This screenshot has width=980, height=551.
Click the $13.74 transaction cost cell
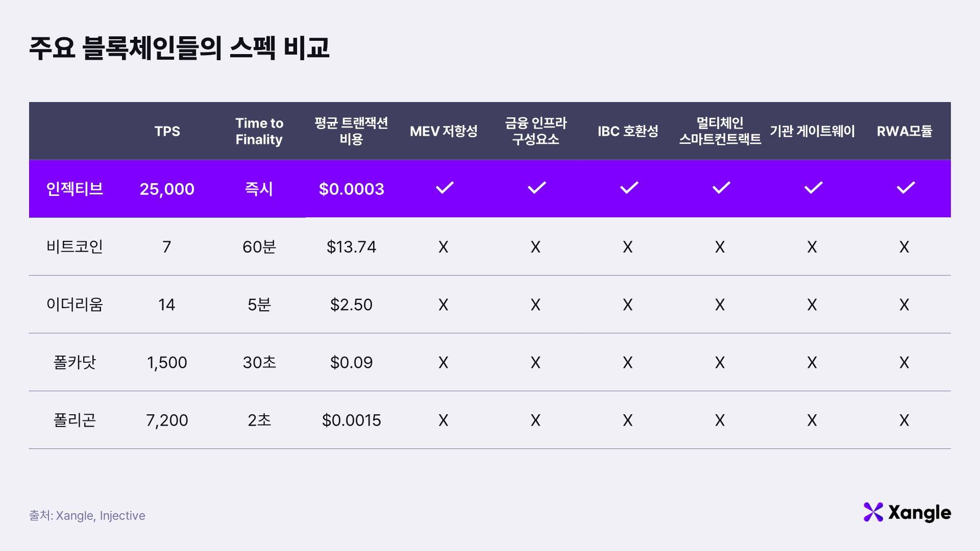[x=351, y=247]
